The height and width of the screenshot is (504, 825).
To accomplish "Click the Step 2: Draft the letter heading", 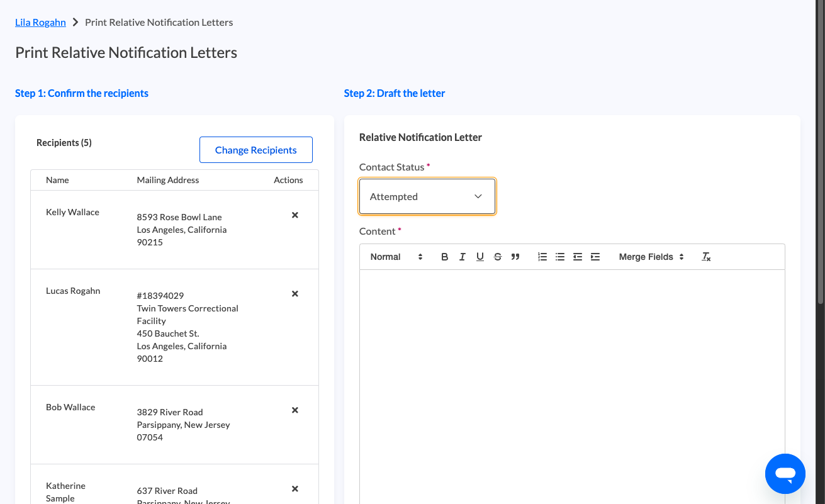I will click(395, 93).
